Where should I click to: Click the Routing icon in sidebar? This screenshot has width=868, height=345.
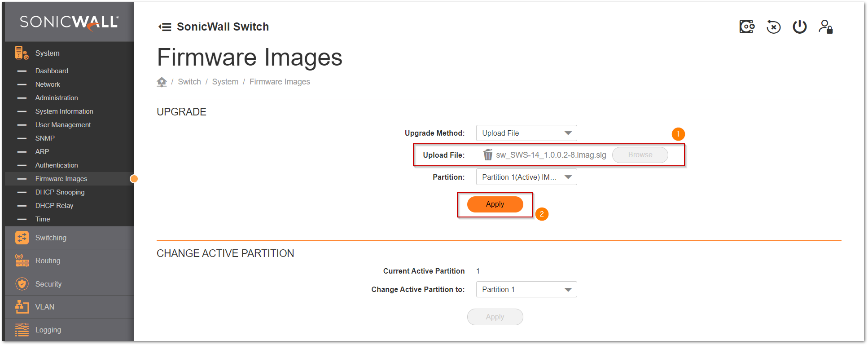point(22,261)
